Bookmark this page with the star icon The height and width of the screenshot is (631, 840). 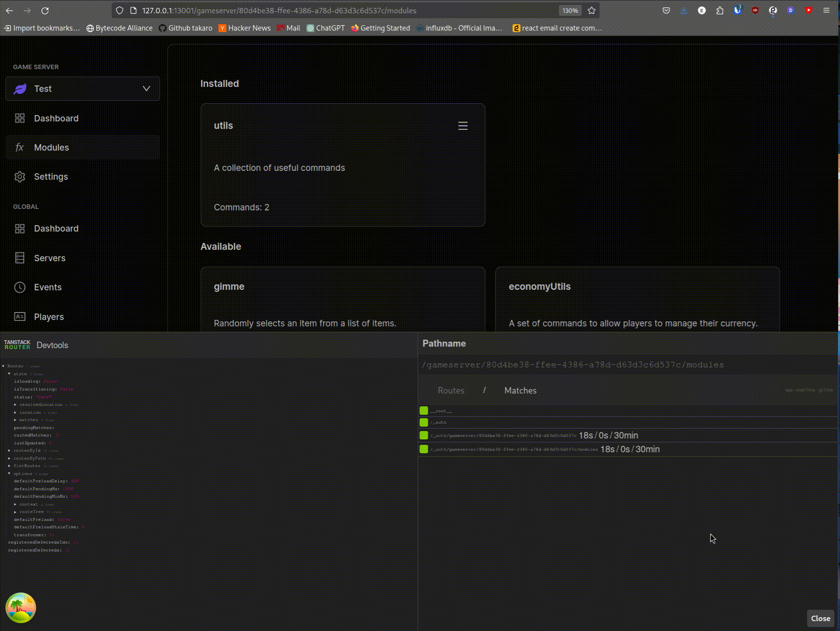pyautogui.click(x=591, y=10)
